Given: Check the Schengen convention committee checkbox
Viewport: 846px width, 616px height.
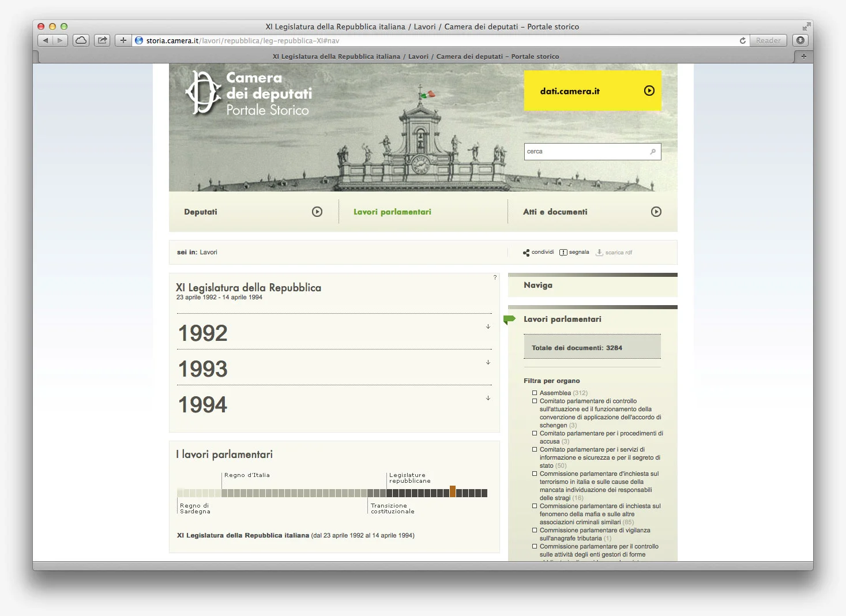Looking at the screenshot, I should 535,401.
